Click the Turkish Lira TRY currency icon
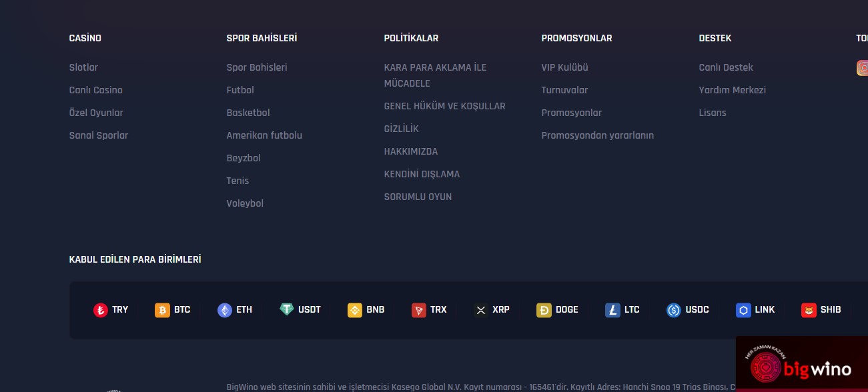868x392 pixels. point(100,310)
